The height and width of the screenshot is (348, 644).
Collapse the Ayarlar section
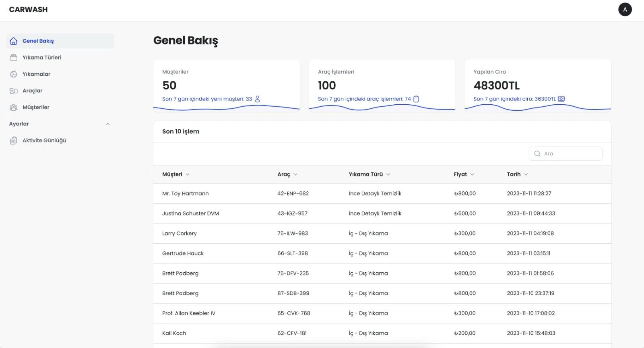click(x=107, y=124)
